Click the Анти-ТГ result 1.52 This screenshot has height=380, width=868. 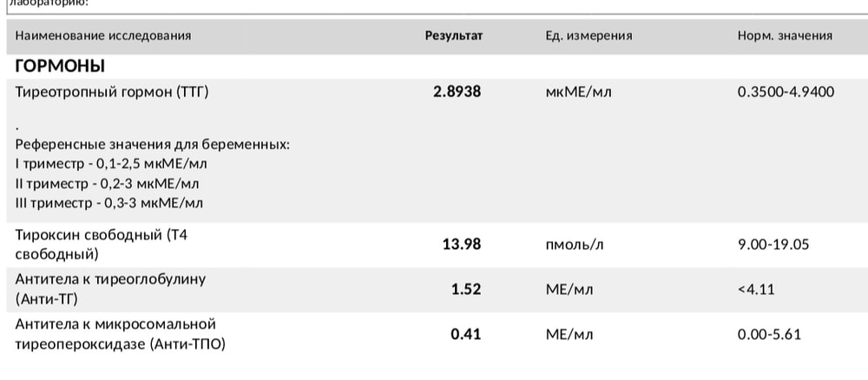tap(465, 289)
